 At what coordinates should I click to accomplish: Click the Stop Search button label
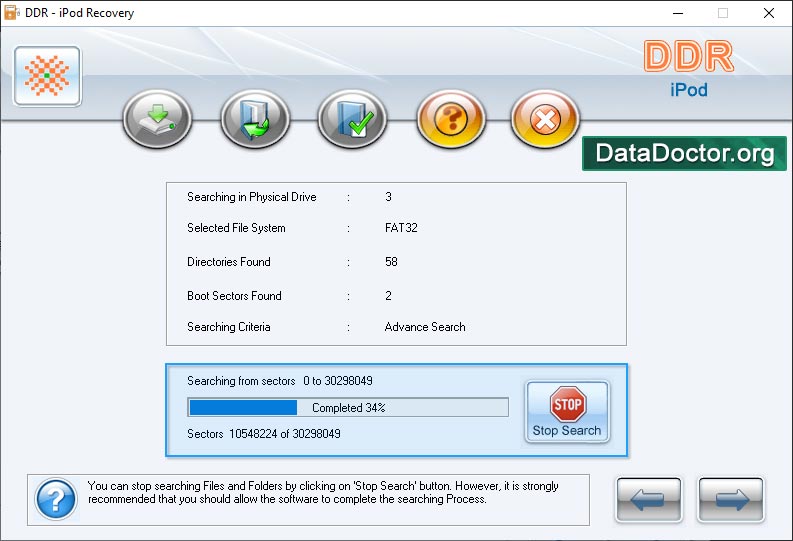pyautogui.click(x=566, y=431)
